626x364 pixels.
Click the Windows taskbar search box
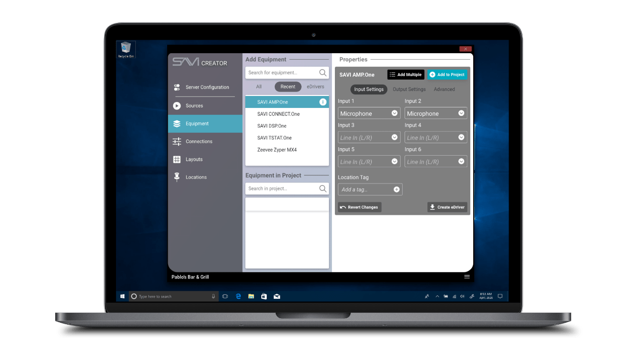tap(173, 296)
